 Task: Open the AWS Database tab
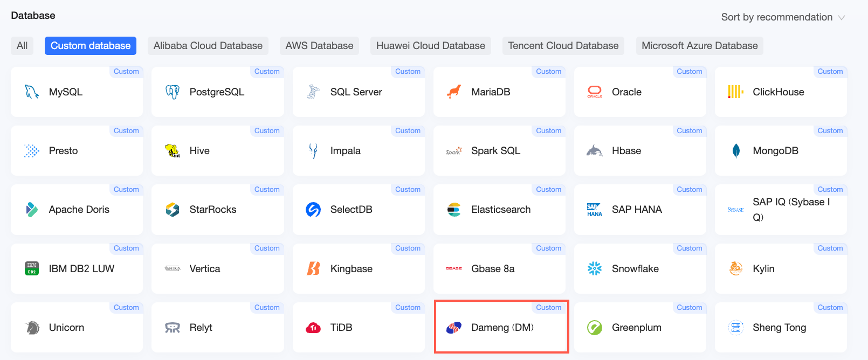(320, 46)
